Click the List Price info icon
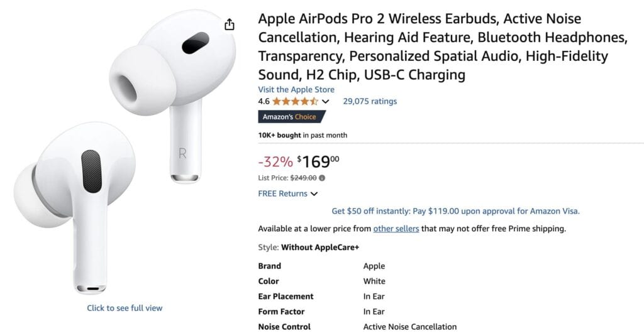The height and width of the screenshot is (336, 644). pyautogui.click(x=321, y=178)
